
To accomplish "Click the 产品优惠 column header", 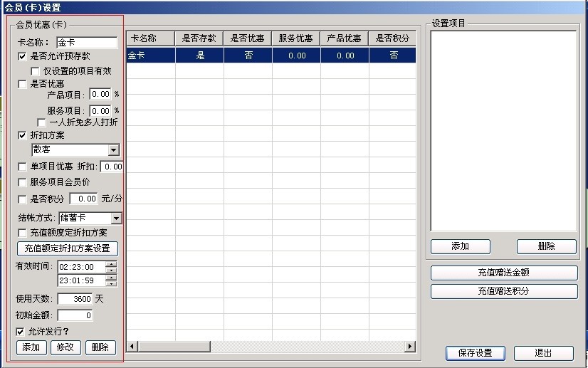I will click(x=345, y=38).
